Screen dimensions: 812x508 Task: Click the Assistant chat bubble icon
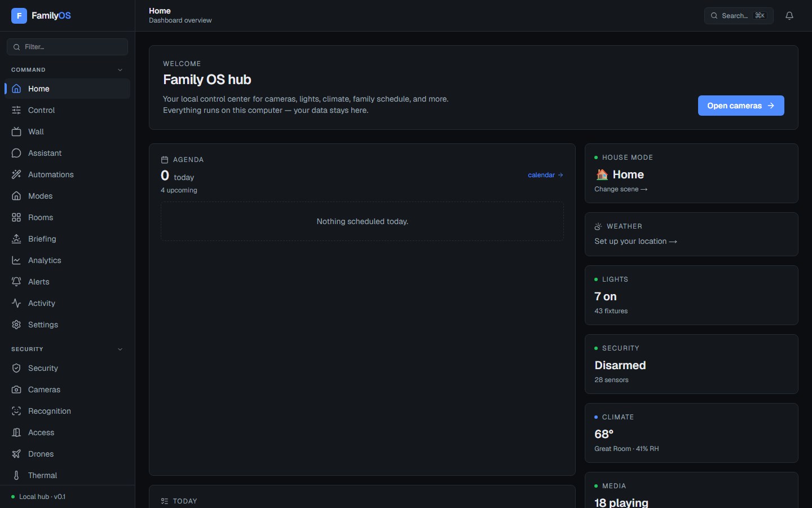[16, 153]
